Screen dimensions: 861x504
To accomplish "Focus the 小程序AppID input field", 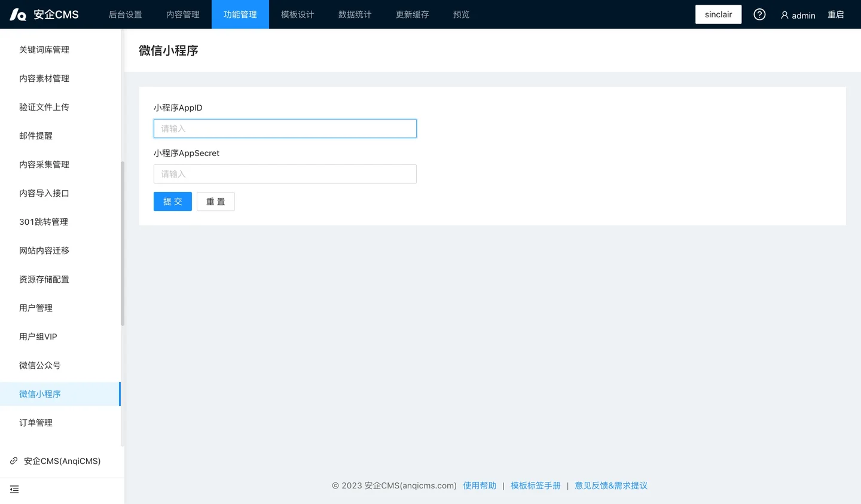I will coord(285,129).
